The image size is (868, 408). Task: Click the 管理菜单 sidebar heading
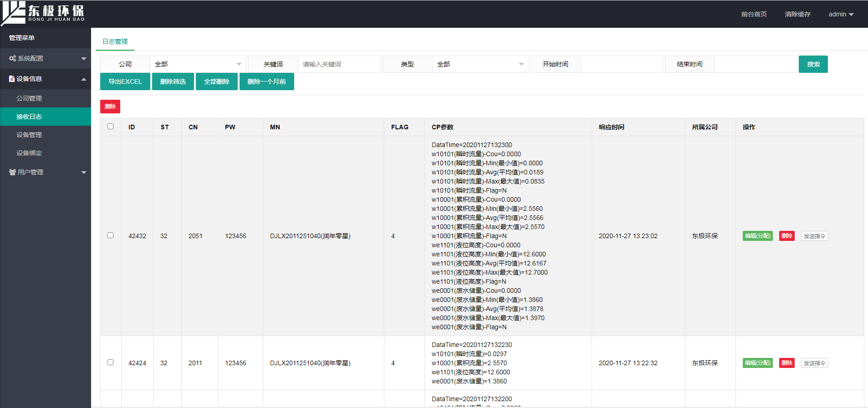coord(22,38)
